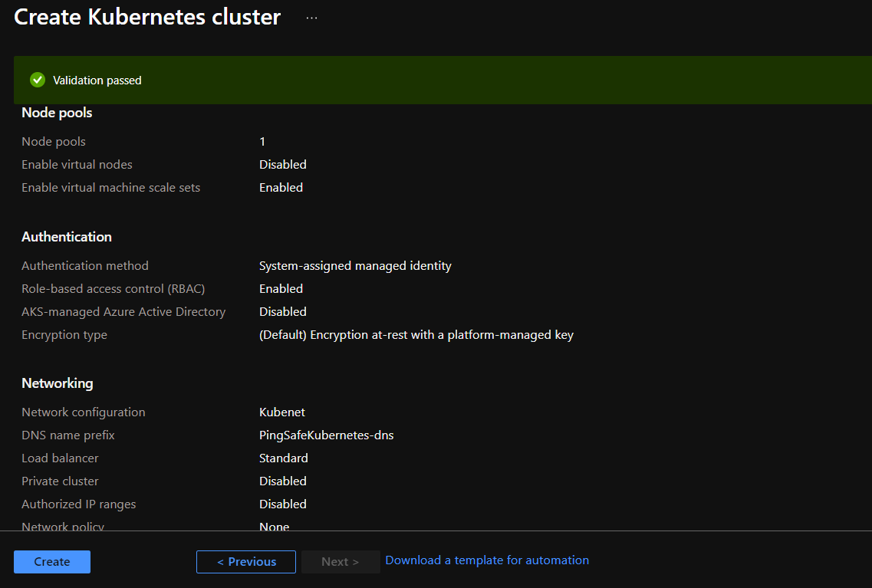
Task: Click the Standard load balancer value
Action: point(284,458)
